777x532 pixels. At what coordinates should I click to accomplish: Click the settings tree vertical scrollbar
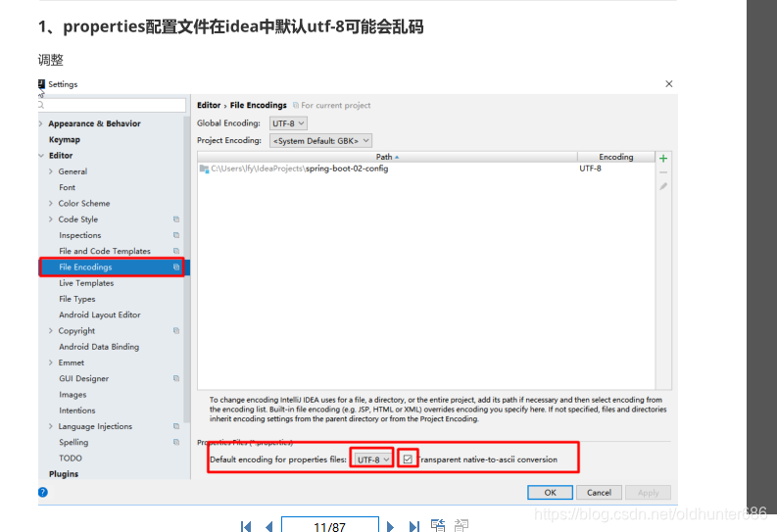point(187,270)
